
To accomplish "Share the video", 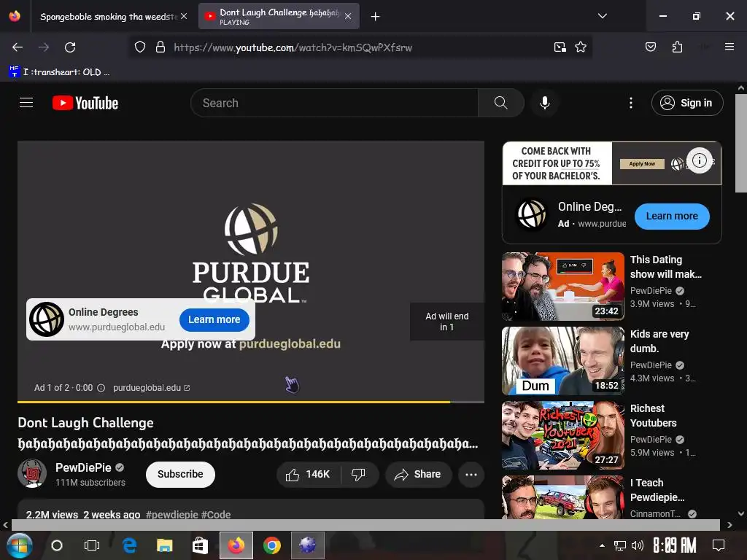I will [418, 474].
